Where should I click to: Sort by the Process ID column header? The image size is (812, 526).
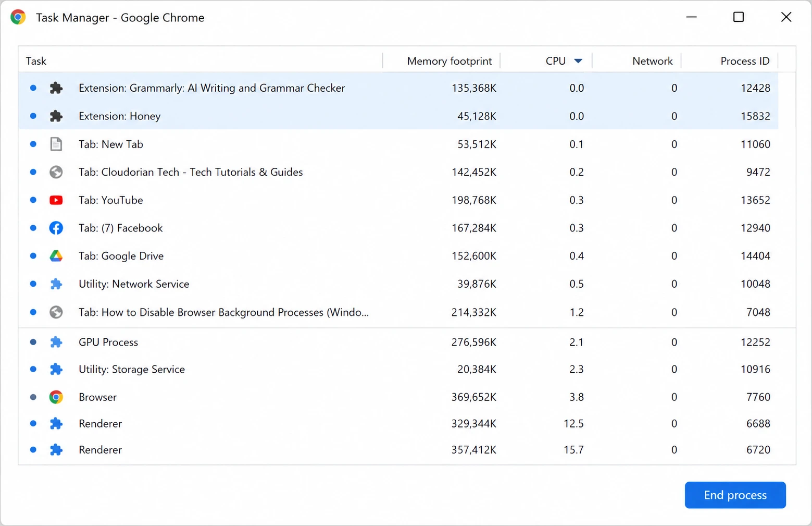point(745,61)
